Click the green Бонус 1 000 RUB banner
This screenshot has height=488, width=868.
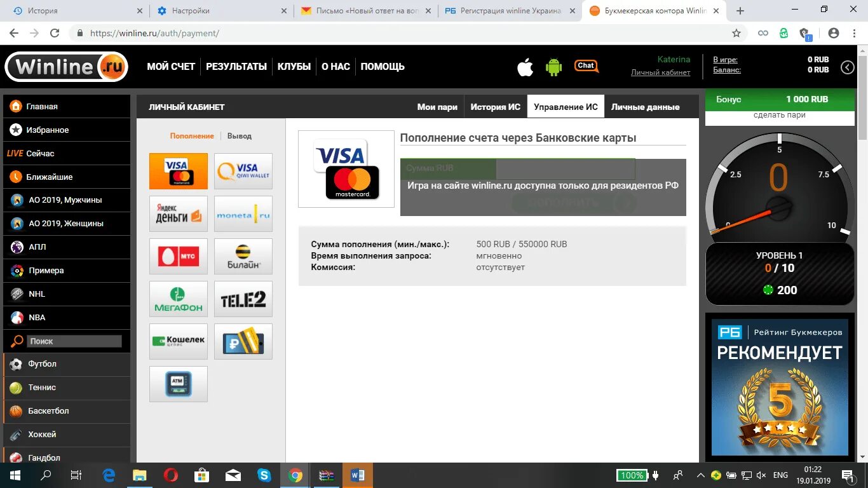pos(780,99)
